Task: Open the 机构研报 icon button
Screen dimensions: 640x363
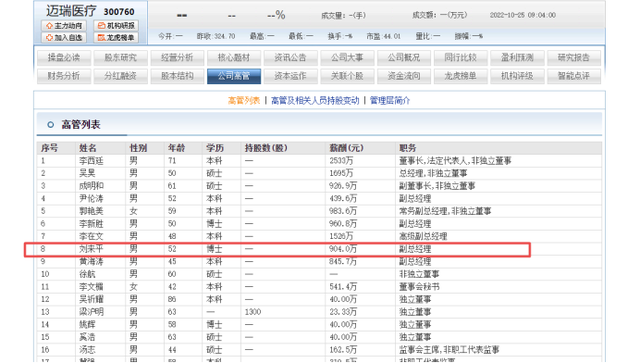Action: 116,26
